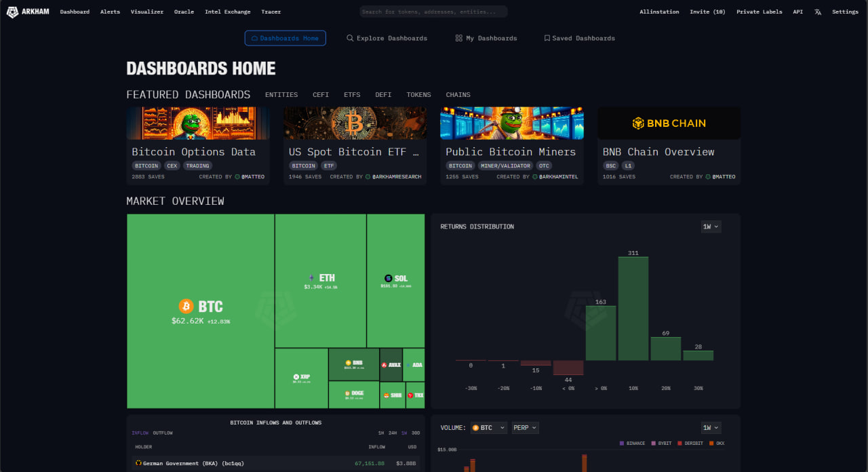Open the Returns Distribution 1W dropdown
Viewport: 868px width, 472px height.
711,227
